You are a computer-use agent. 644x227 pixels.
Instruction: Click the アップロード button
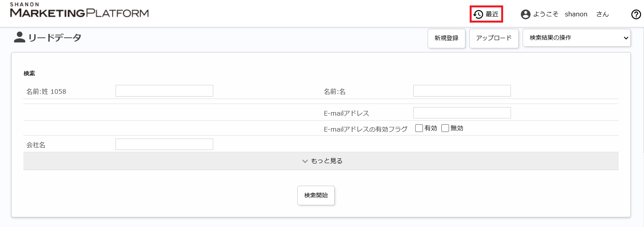[x=494, y=38]
